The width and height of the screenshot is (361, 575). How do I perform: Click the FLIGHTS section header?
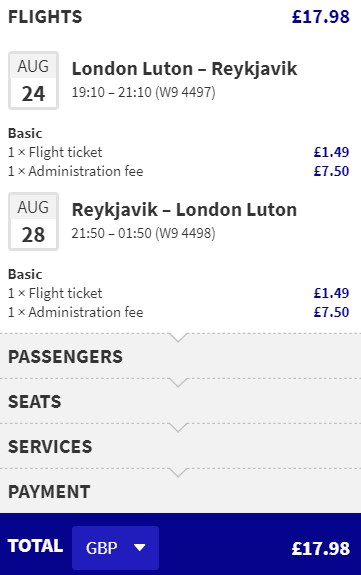(x=45, y=17)
